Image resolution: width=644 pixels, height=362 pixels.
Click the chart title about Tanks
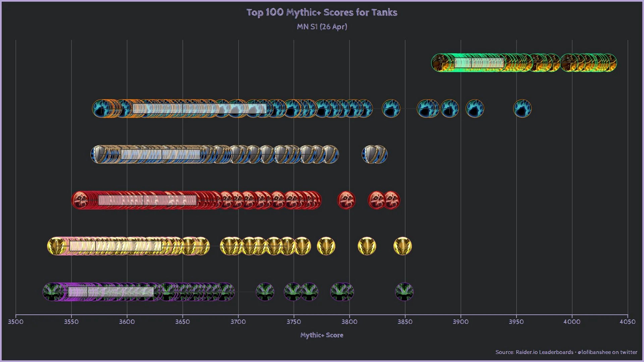click(x=322, y=12)
